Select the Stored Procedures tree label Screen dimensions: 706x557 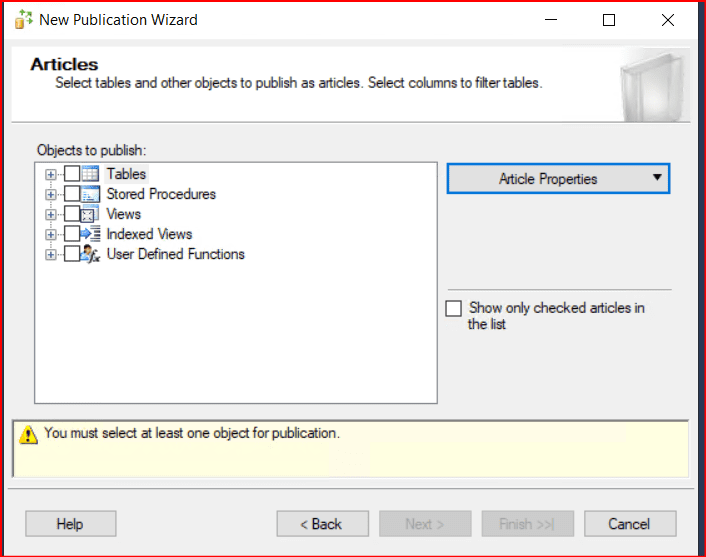(161, 194)
